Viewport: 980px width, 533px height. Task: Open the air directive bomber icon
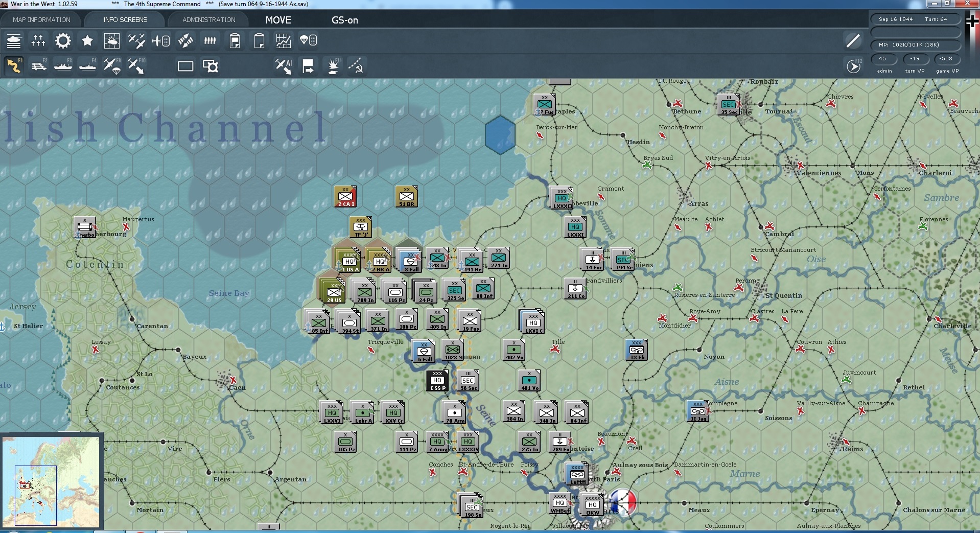pos(185,40)
